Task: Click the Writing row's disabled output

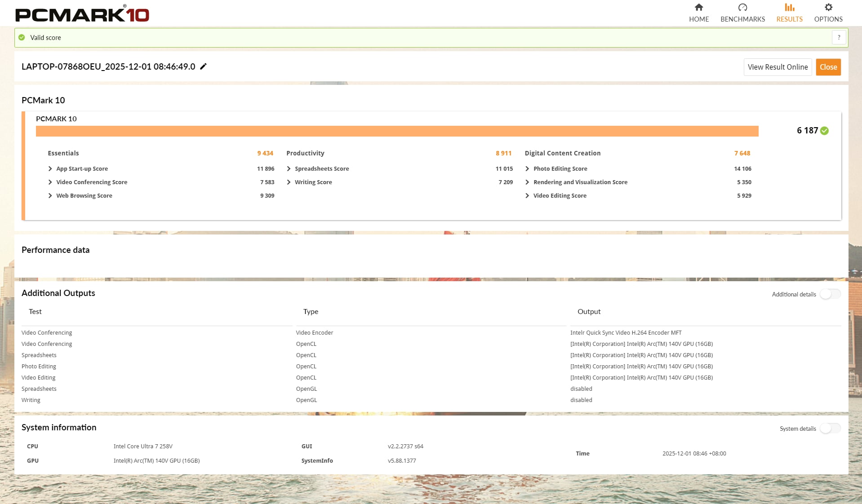Action: [x=581, y=400]
